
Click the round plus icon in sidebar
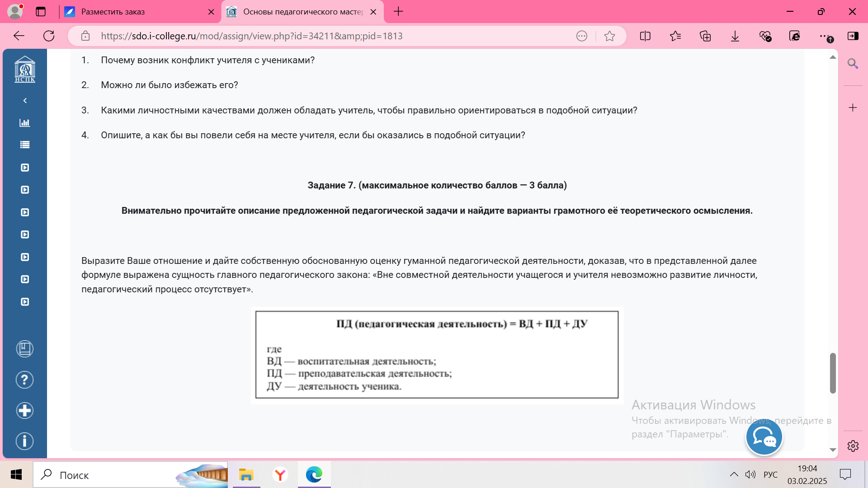[x=25, y=411]
